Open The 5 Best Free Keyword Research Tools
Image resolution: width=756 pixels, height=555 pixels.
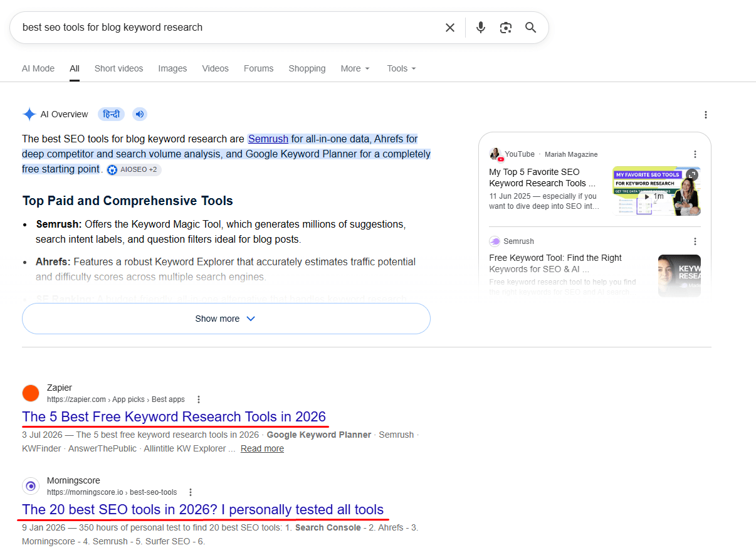point(174,416)
